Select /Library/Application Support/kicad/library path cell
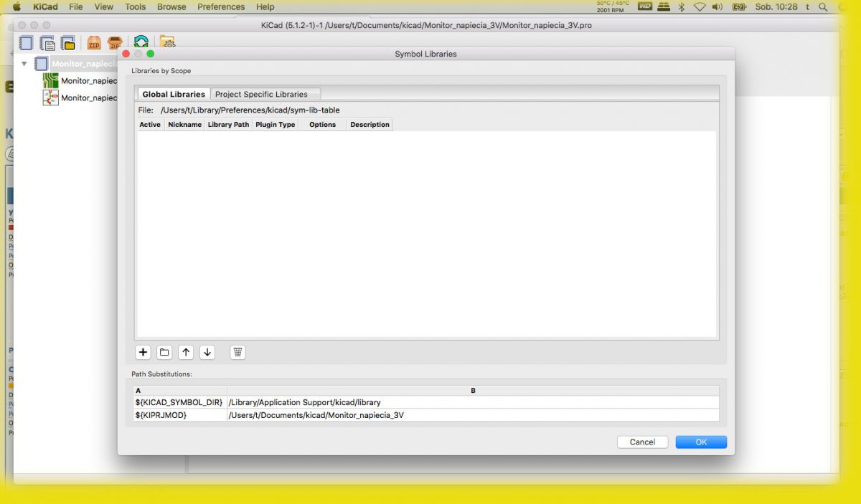Image resolution: width=861 pixels, height=504 pixels. [473, 402]
